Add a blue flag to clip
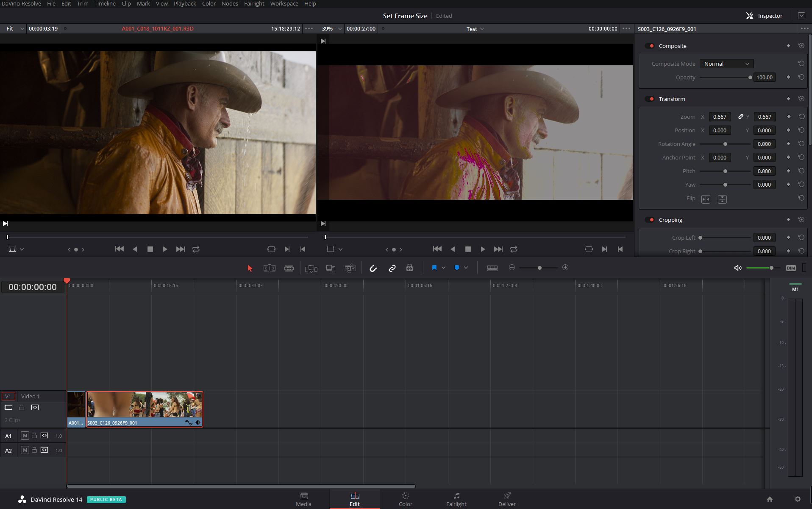 point(434,268)
